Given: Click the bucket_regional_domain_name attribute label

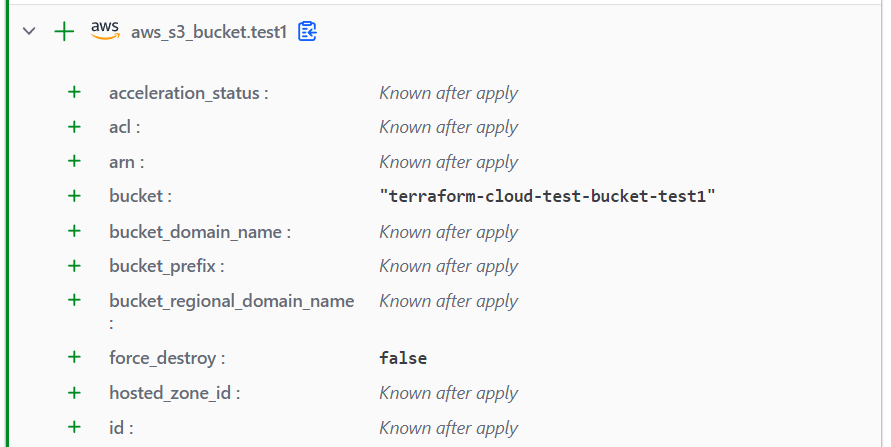Looking at the screenshot, I should point(232,311).
